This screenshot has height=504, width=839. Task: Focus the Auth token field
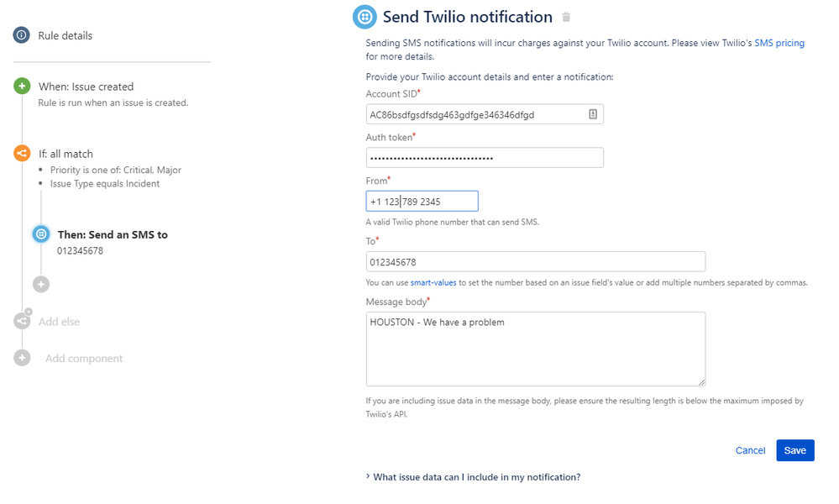point(485,157)
